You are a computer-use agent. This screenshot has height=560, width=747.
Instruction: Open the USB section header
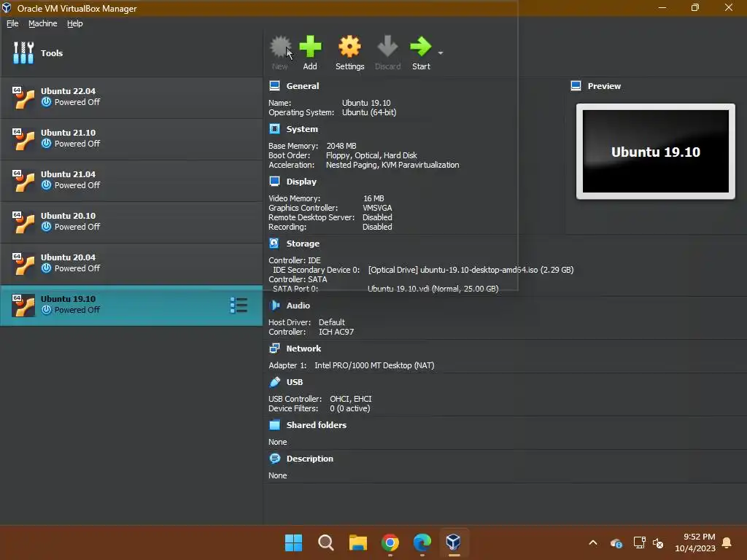pos(295,382)
